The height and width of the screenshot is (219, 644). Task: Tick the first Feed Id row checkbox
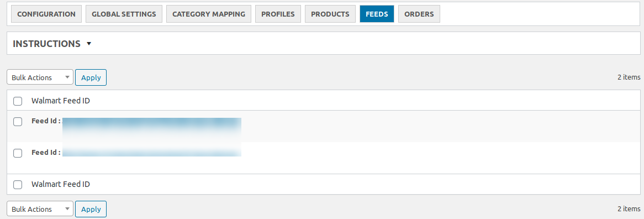click(18, 122)
